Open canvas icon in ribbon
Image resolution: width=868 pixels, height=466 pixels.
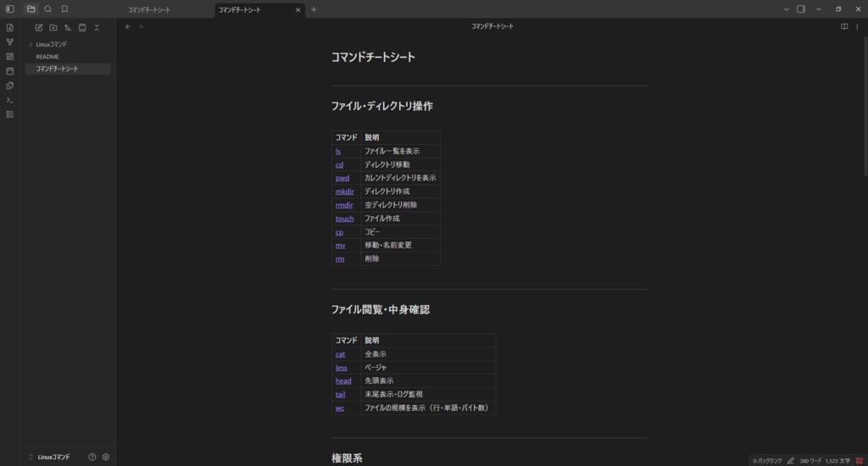pyautogui.click(x=10, y=57)
